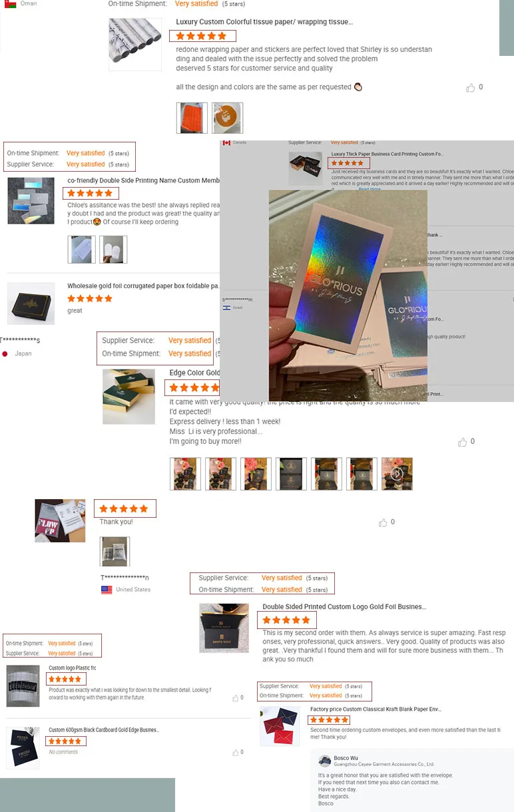Viewport: 514px width, 812px height.
Task: Click the enlarged holographic GLORIOUS card photo
Action: pyautogui.click(x=348, y=295)
